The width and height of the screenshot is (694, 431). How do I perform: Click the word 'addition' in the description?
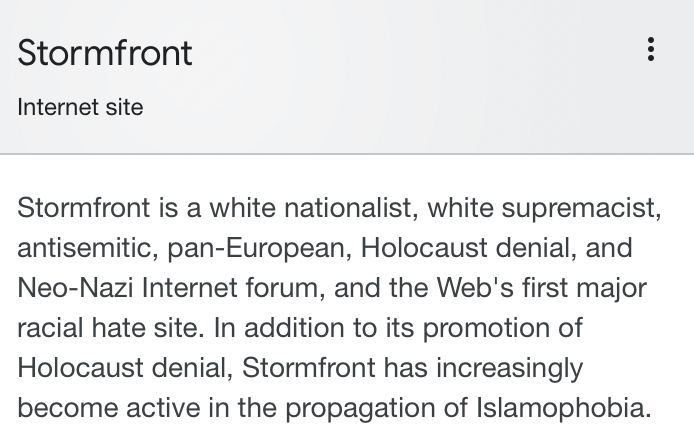pos(294,328)
